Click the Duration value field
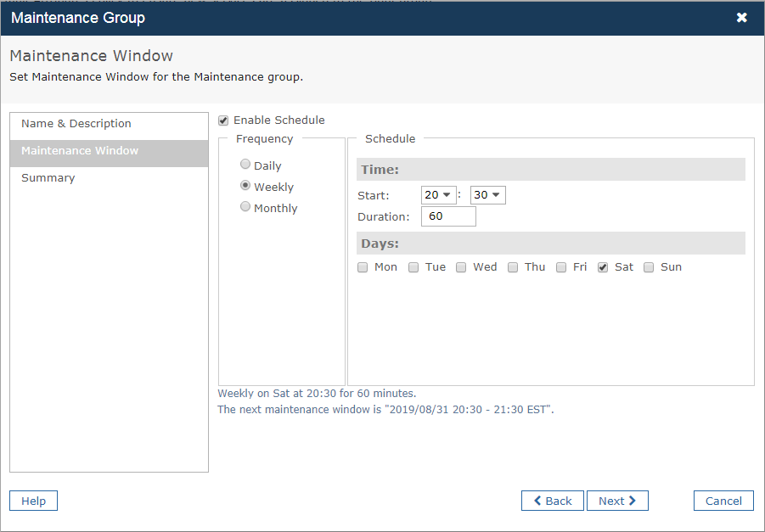This screenshot has width=765, height=532. (x=448, y=216)
